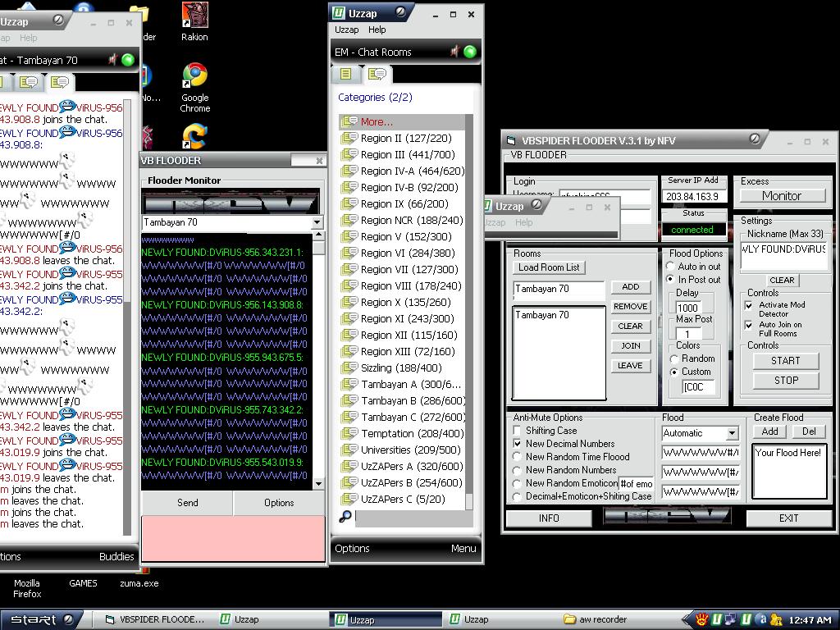This screenshot has width=840, height=630.
Task: Click START flood control button
Action: [785, 361]
